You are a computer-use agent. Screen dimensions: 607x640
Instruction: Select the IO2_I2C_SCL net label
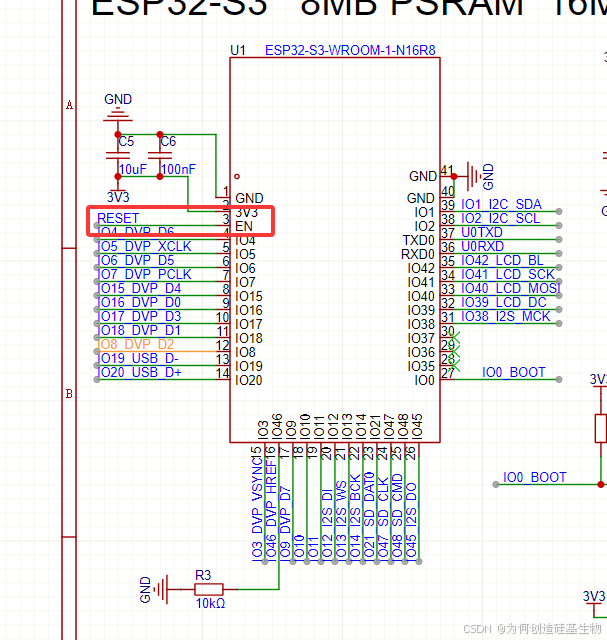[500, 218]
